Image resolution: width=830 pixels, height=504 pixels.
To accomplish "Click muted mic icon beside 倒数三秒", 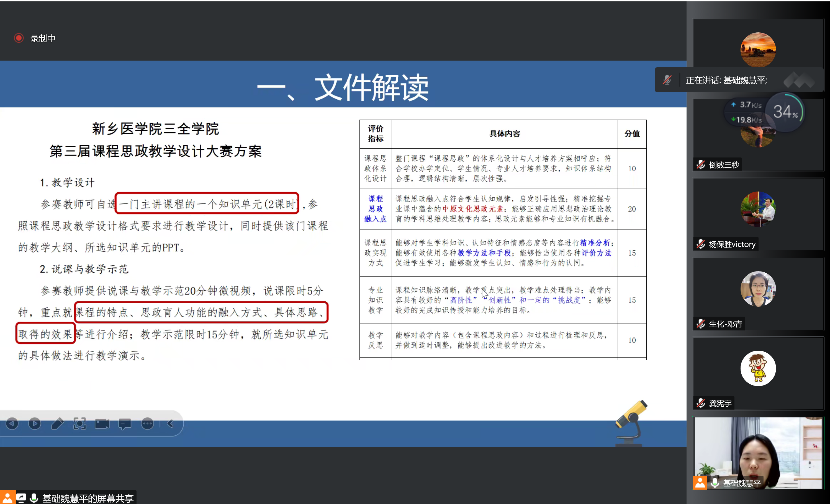I will [x=701, y=165].
